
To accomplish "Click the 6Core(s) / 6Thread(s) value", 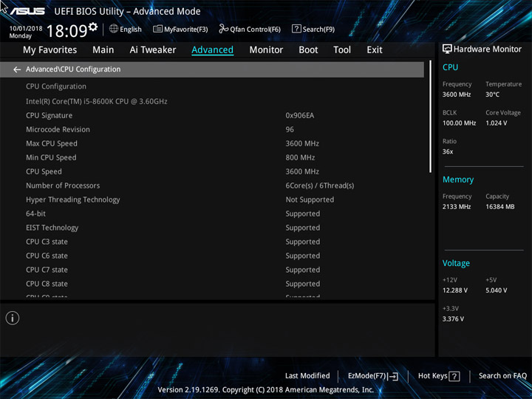I will pyautogui.click(x=320, y=185).
